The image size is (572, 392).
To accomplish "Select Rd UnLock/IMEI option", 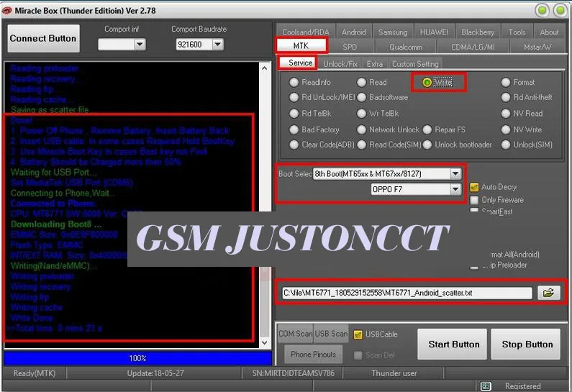I will tap(294, 97).
